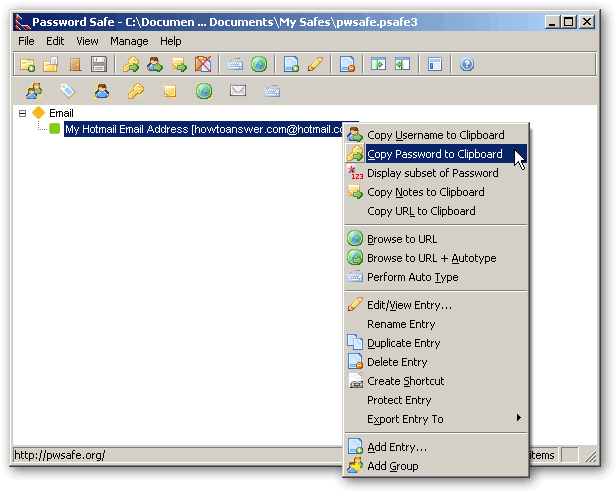Click the Add Entry page icon in toolbar

pyautogui.click(x=292, y=64)
